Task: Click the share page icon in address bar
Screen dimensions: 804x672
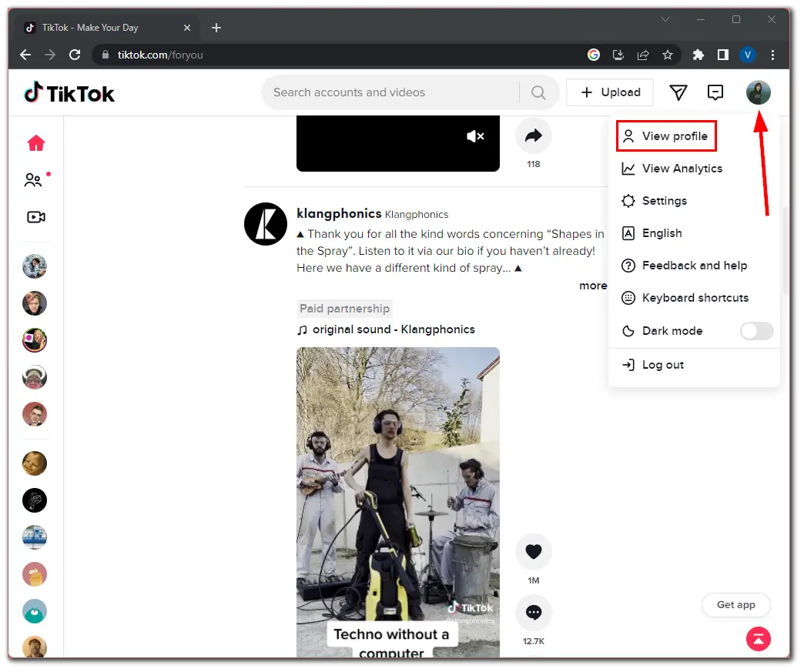Action: pos(642,55)
